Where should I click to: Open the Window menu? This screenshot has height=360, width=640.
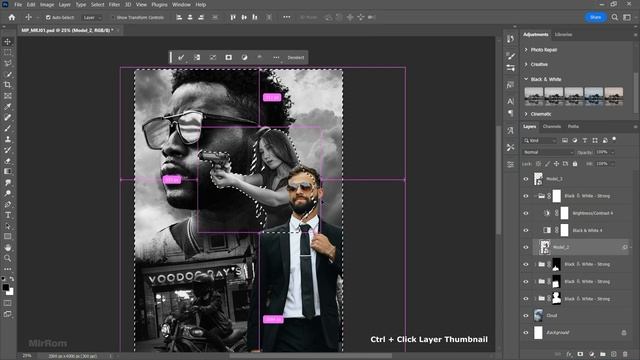pos(181,5)
